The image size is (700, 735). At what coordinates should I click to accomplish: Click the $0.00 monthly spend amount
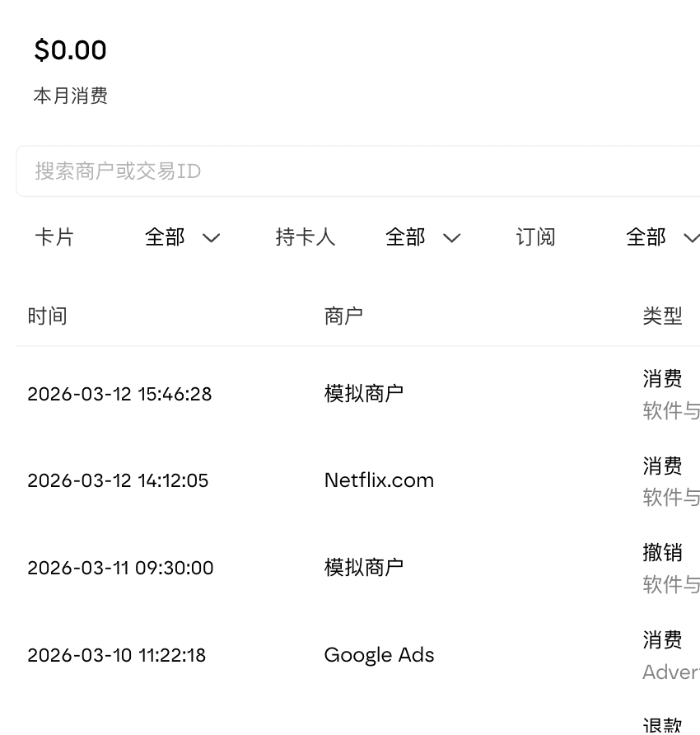click(70, 50)
